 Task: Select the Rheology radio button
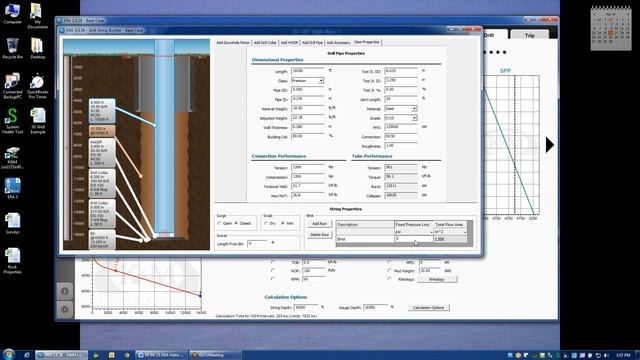pos(389,279)
